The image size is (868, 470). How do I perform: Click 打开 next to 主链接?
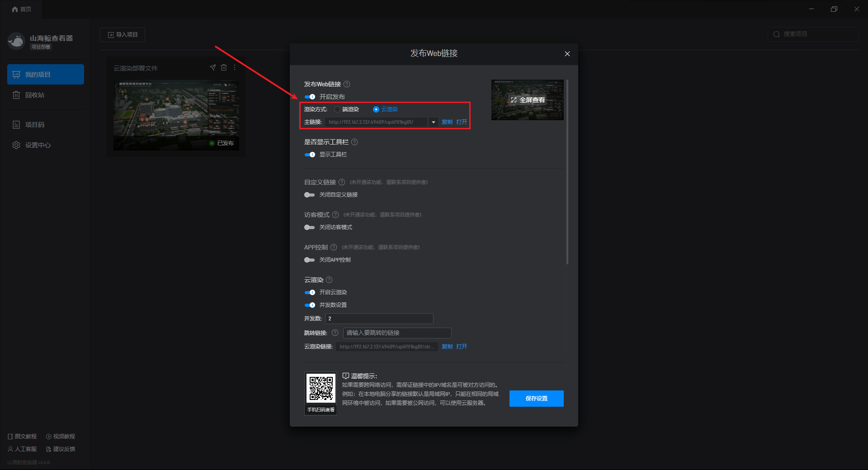(462, 122)
